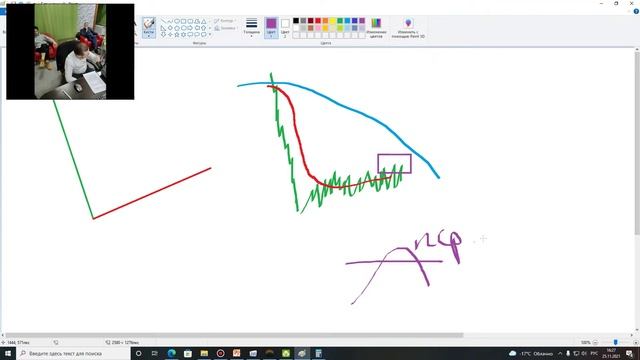Select the Rectangle shape tool
The height and width of the screenshot is (360, 640).
(x=183, y=21)
